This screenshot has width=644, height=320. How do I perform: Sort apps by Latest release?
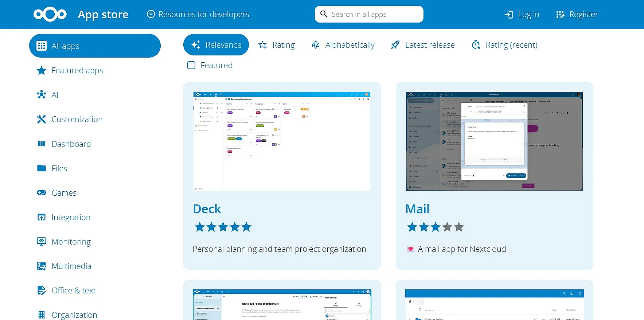pyautogui.click(x=423, y=45)
